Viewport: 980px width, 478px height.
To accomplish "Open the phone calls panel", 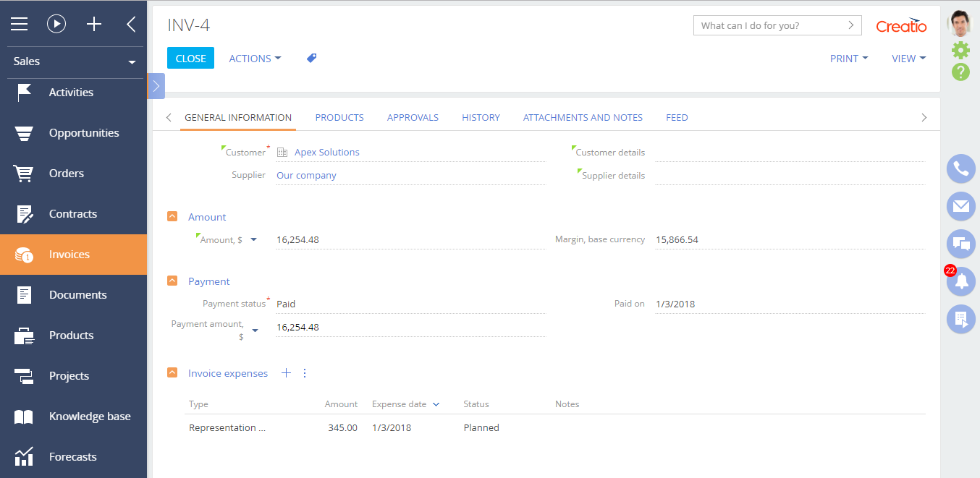I will (x=961, y=169).
